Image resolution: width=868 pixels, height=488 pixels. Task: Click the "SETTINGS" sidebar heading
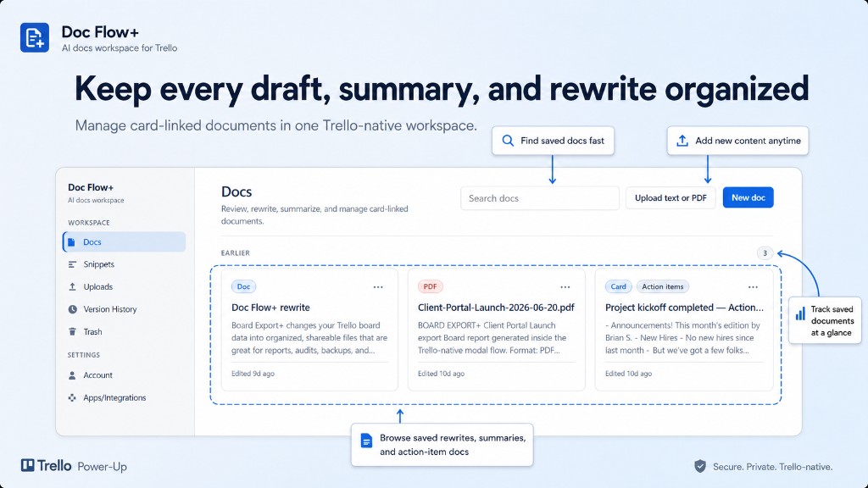pyautogui.click(x=84, y=355)
